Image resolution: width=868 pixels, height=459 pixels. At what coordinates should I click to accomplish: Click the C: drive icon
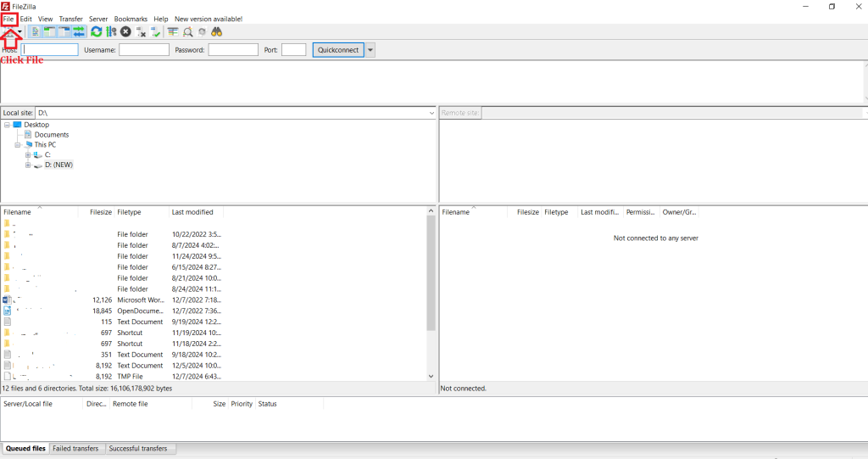37,154
